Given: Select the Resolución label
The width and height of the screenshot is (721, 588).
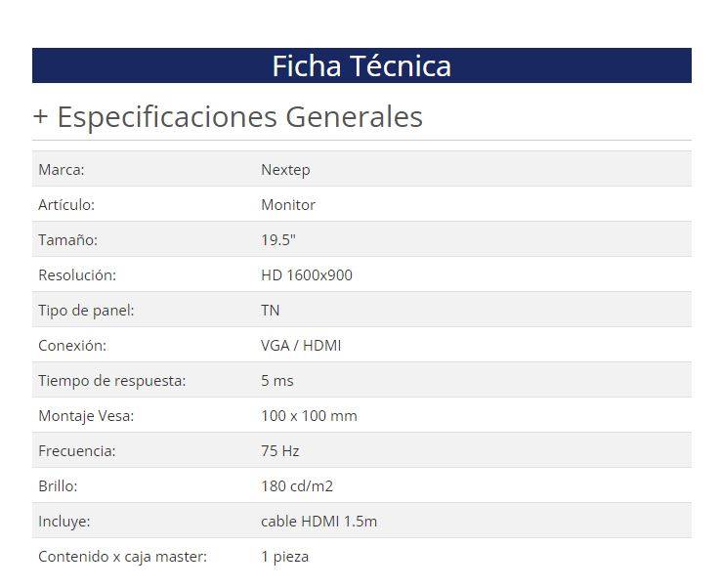Looking at the screenshot, I should coord(77,275).
